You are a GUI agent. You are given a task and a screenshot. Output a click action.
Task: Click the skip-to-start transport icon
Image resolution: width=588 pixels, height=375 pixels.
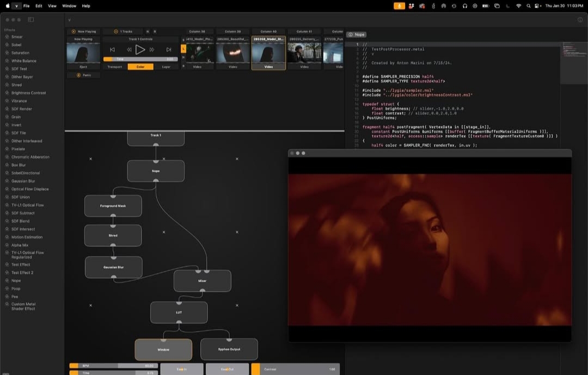coord(113,50)
